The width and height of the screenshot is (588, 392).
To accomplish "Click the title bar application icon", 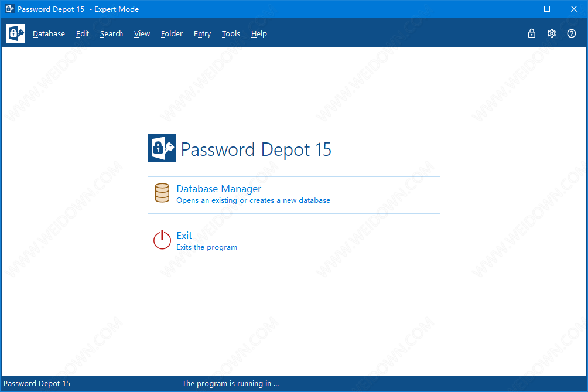I will coord(10,9).
